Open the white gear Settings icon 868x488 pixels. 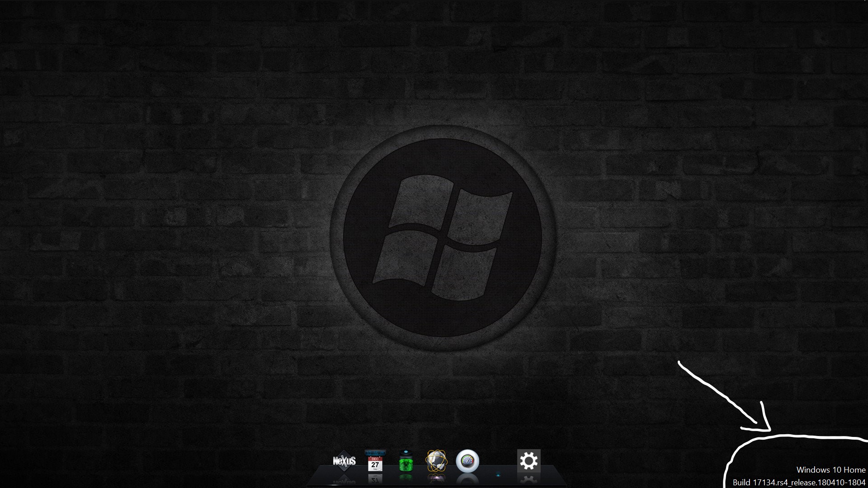click(528, 461)
